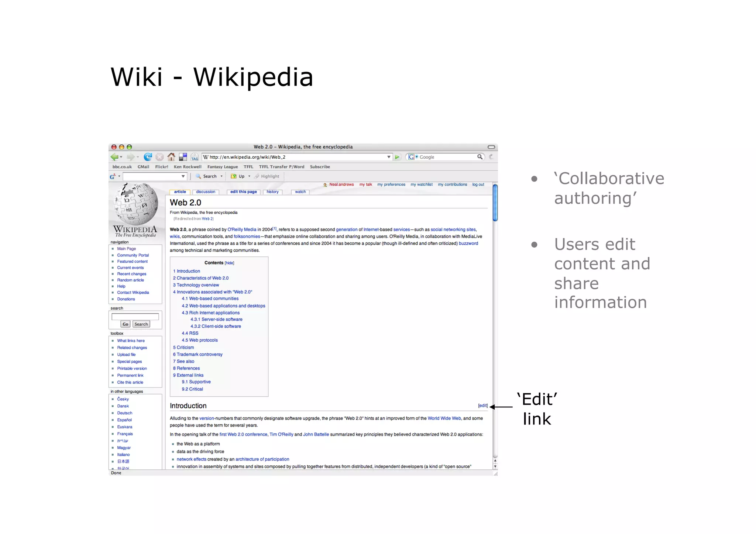
Task: Click the What links here toolbox link
Action: click(131, 341)
